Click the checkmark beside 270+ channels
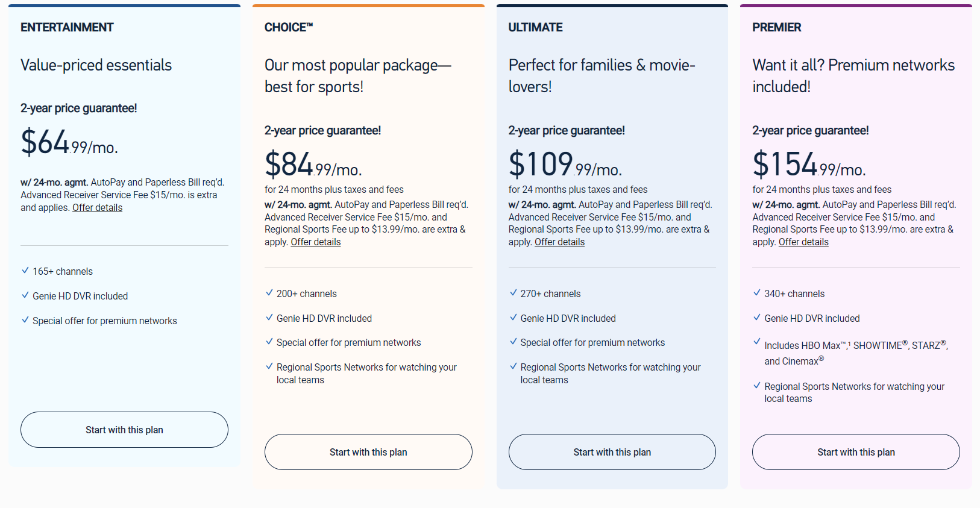This screenshot has height=508, width=980. (514, 293)
